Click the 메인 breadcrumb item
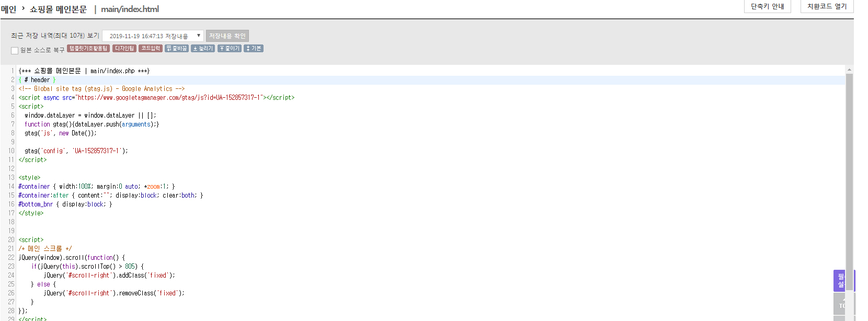Viewport: 868px width, 321px height. 8,9
